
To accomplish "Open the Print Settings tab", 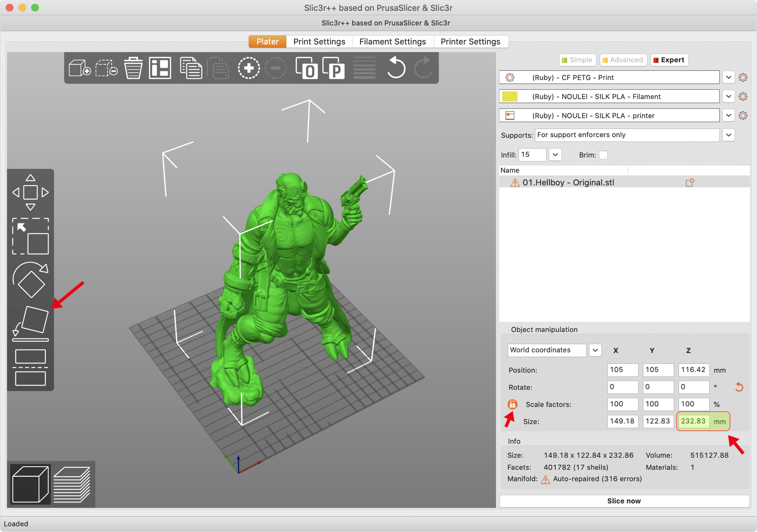I will pyautogui.click(x=319, y=41).
